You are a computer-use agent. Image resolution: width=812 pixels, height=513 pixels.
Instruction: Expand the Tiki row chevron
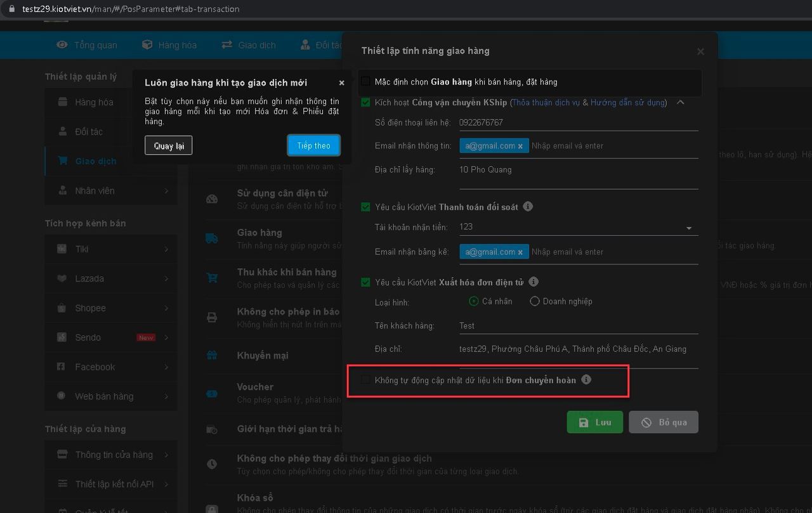pos(166,249)
